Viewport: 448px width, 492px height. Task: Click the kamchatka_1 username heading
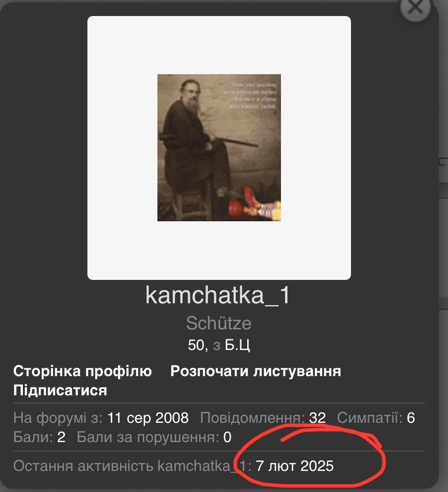tap(218, 295)
